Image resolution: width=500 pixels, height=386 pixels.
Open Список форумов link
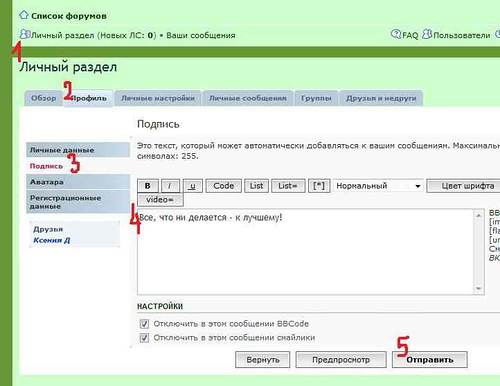click(x=69, y=16)
